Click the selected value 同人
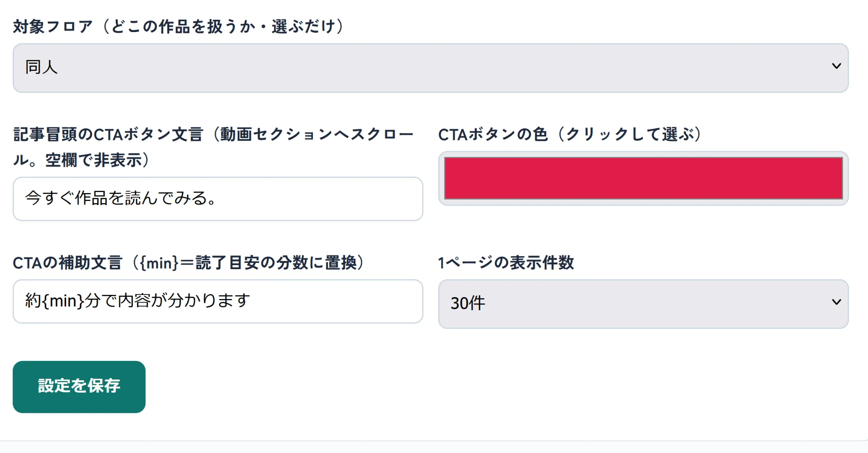Image resolution: width=868 pixels, height=453 pixels. click(41, 67)
